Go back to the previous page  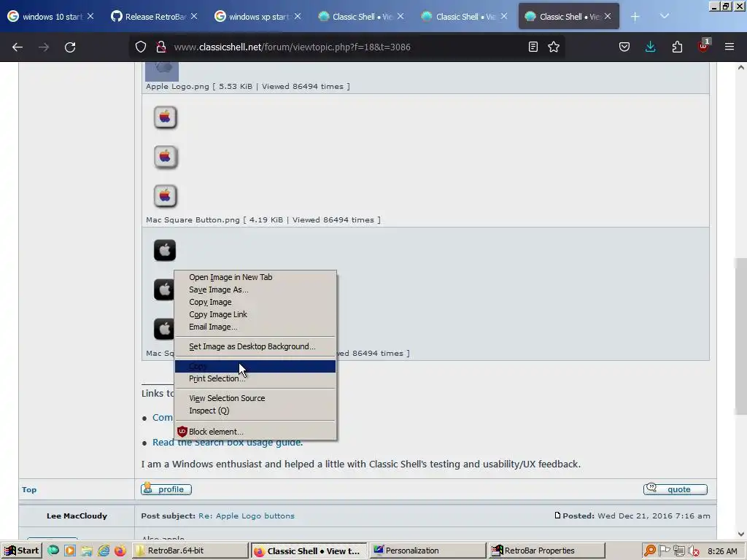click(x=18, y=47)
